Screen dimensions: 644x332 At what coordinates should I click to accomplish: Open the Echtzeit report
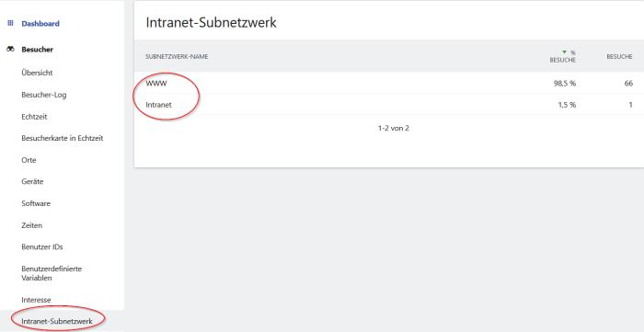34,117
